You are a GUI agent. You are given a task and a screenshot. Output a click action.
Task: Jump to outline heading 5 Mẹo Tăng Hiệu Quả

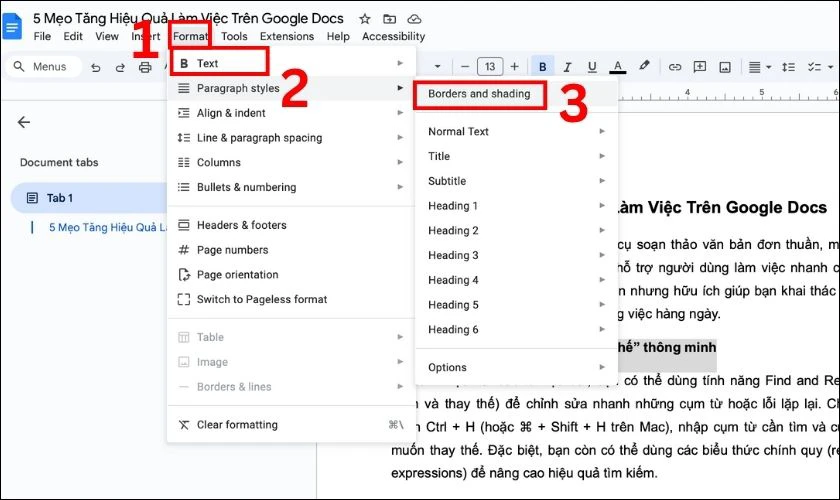(108, 227)
